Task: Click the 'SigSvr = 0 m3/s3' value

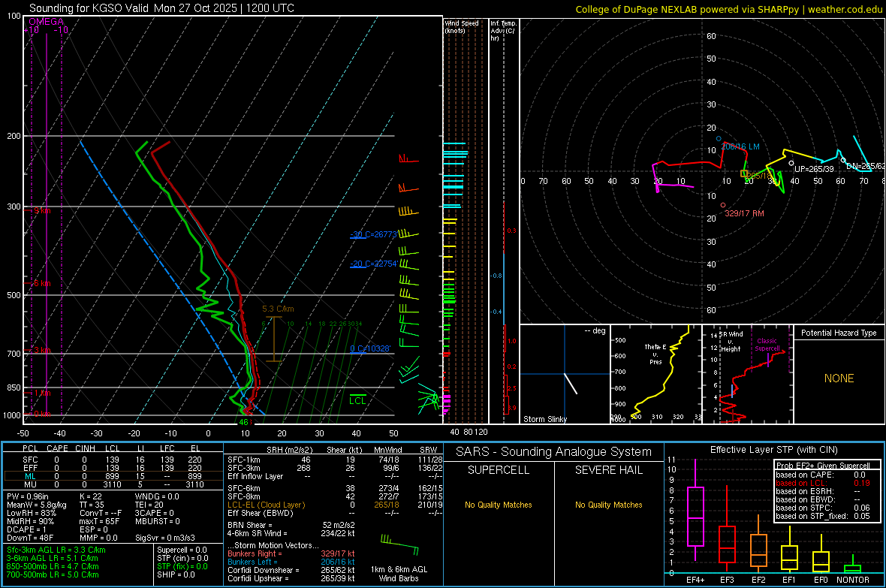Action: coord(165,538)
